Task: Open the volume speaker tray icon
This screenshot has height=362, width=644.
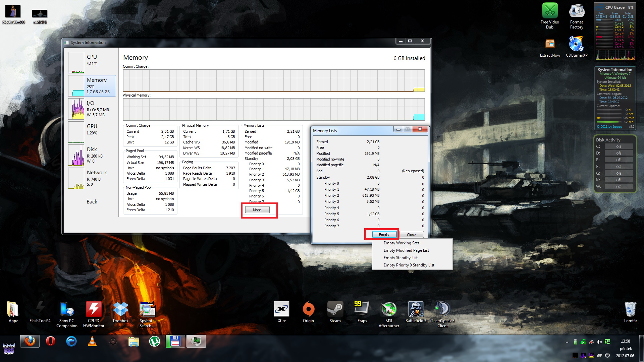Action: [599, 342]
